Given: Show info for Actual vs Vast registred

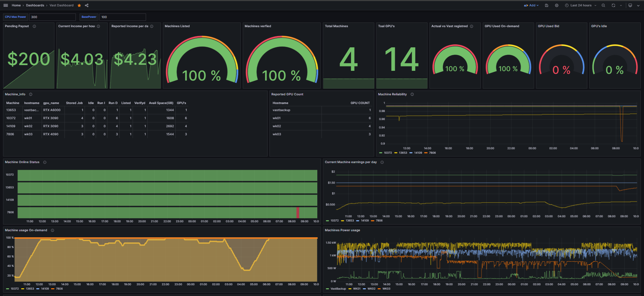Looking at the screenshot, I should click(x=471, y=26).
